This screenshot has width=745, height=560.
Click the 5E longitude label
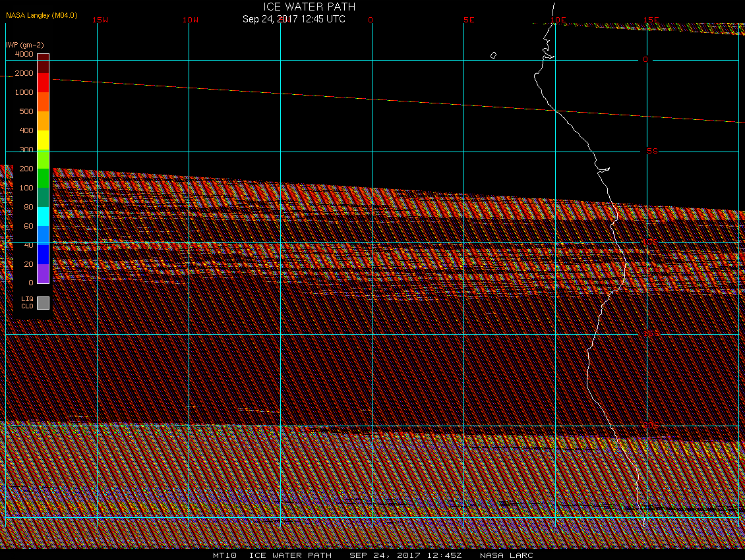tap(469, 20)
